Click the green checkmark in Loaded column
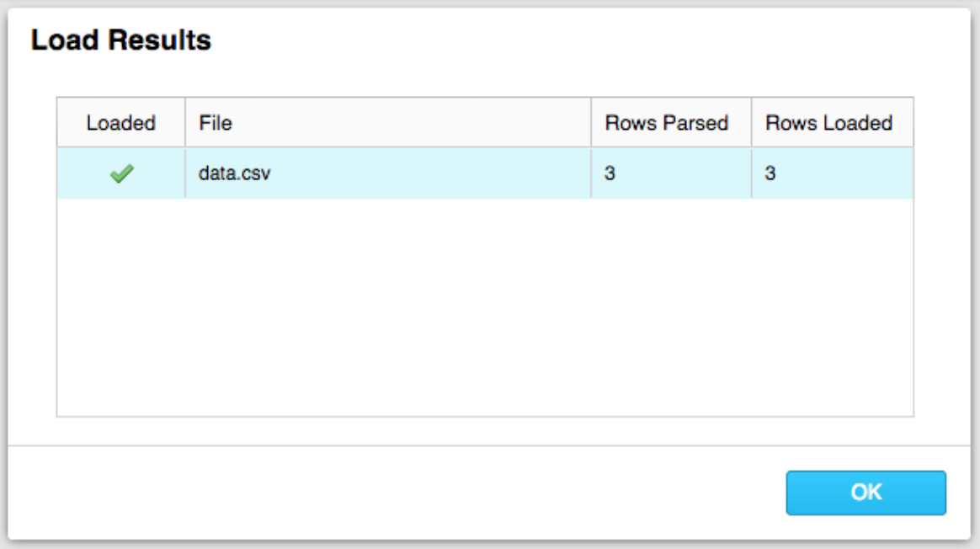The height and width of the screenshot is (549, 980). (x=122, y=174)
